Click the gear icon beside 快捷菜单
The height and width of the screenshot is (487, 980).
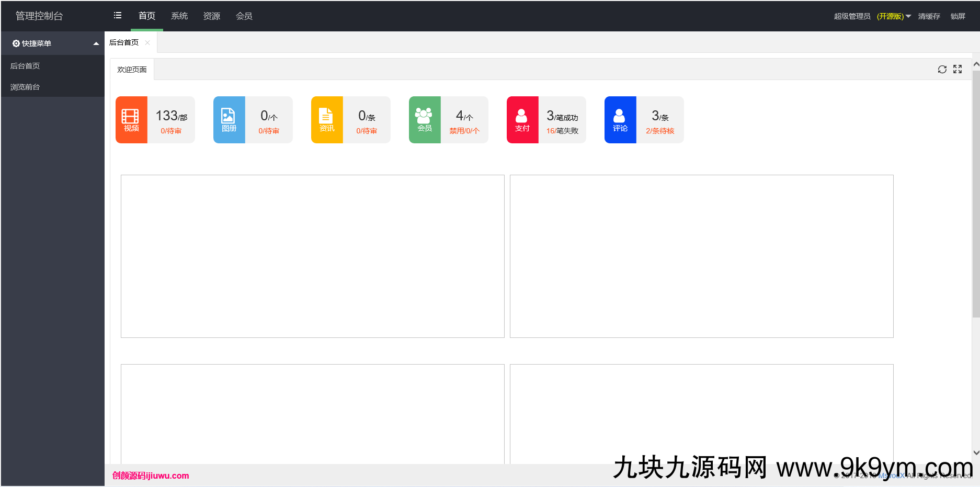[16, 43]
